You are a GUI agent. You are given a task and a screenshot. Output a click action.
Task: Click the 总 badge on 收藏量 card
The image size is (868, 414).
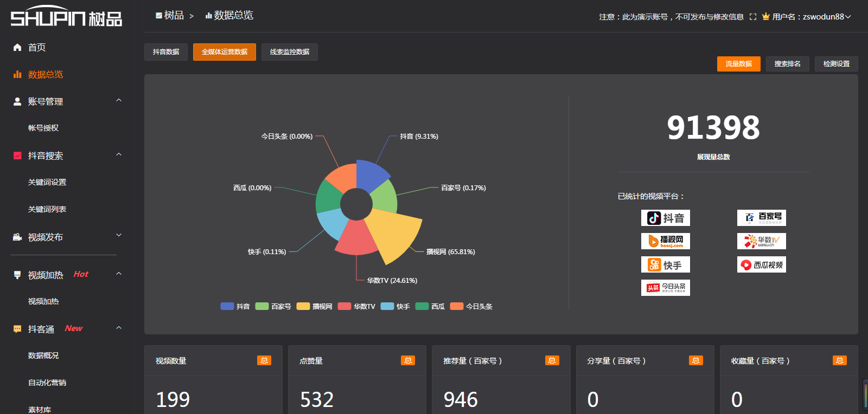(840, 360)
